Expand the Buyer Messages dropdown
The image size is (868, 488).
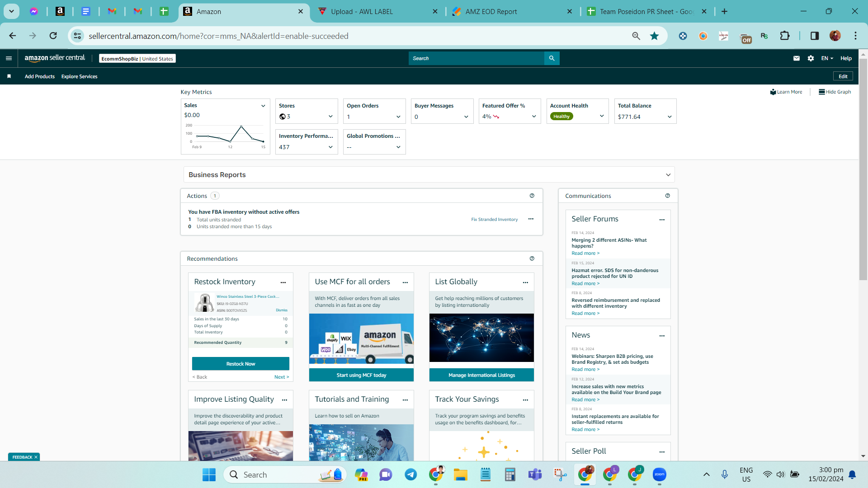466,117
